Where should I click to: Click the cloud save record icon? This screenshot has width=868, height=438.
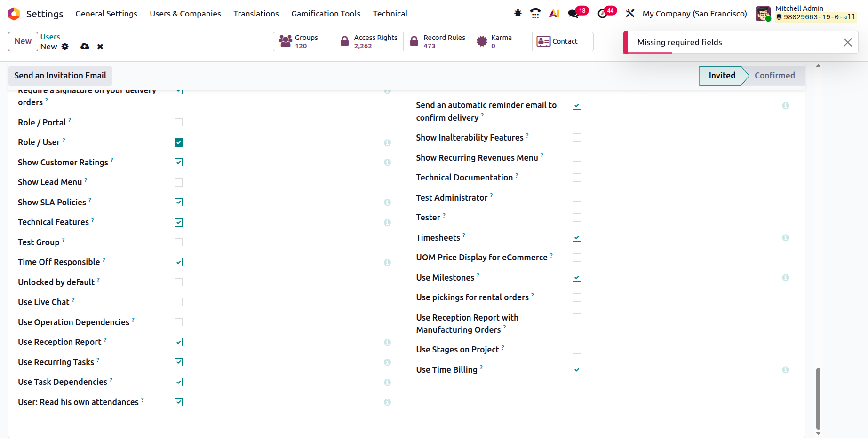click(x=85, y=47)
